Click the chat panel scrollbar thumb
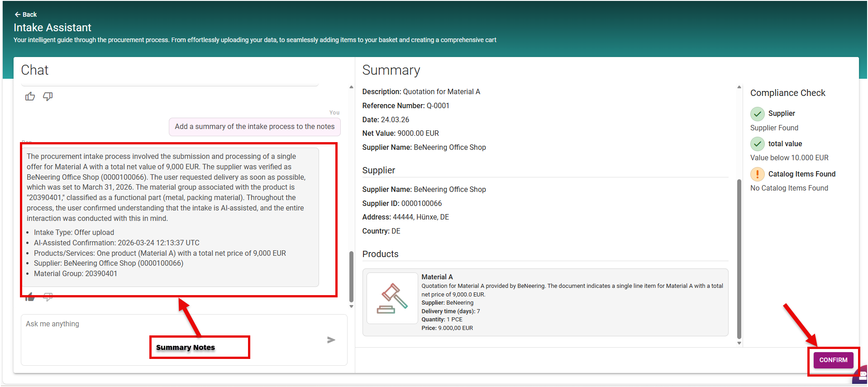This screenshot has width=868, height=387. coord(351,276)
